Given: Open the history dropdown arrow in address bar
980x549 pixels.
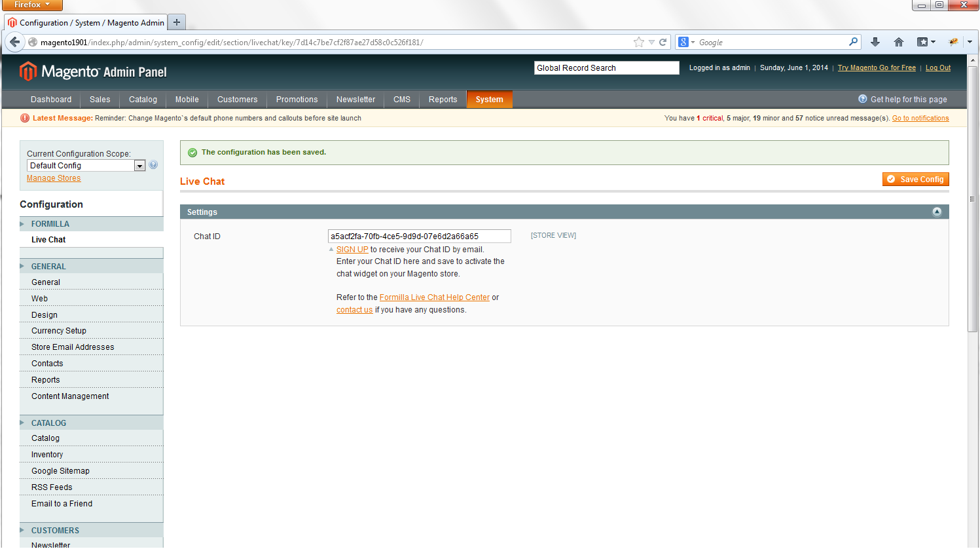Looking at the screenshot, I should [x=651, y=42].
